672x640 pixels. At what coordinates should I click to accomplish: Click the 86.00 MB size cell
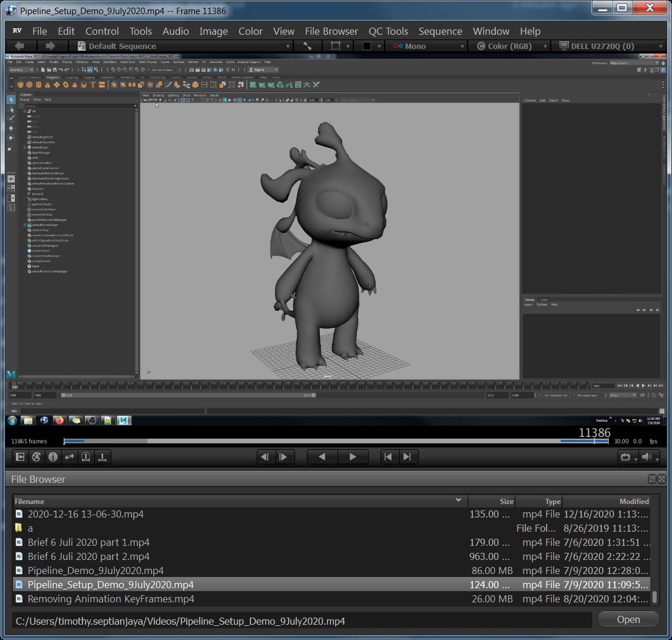pos(492,571)
